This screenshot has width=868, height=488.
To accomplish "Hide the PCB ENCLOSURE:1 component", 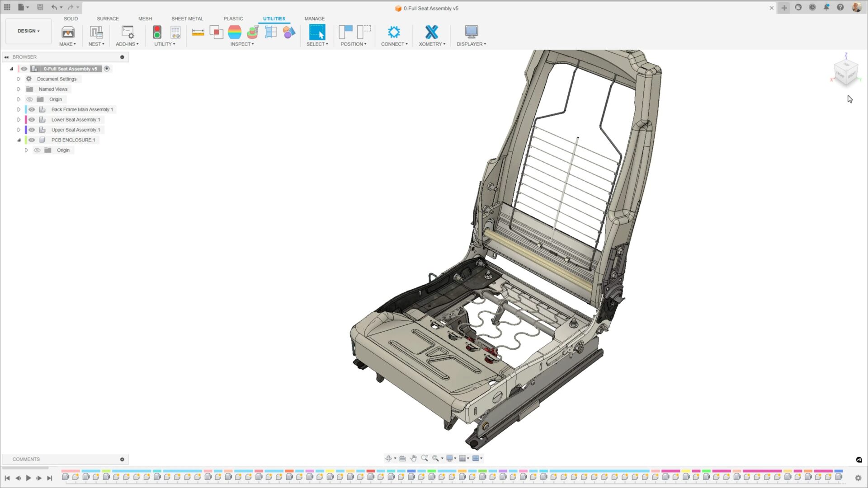I will [x=31, y=140].
